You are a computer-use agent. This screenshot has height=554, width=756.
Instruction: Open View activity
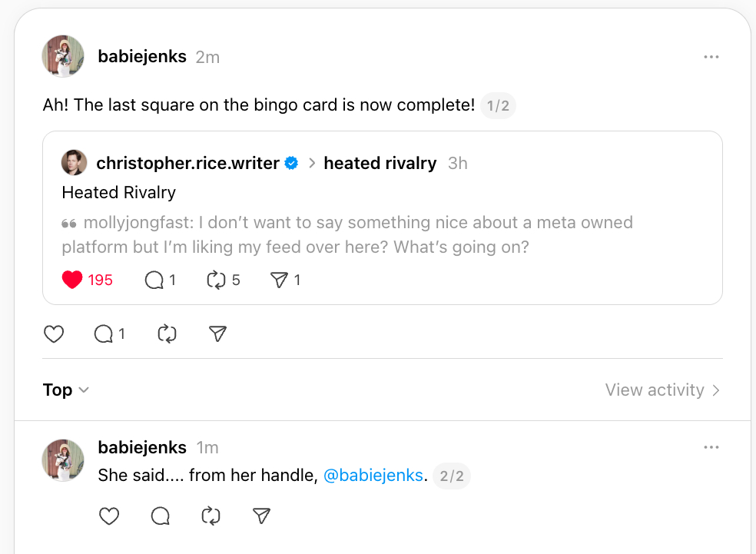tap(662, 390)
